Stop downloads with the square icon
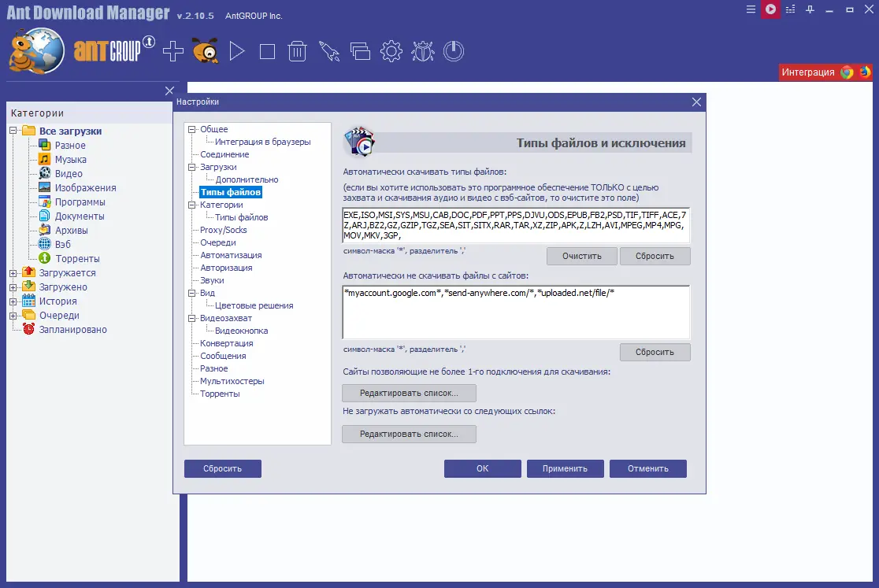Image resolution: width=879 pixels, height=588 pixels. pyautogui.click(x=267, y=51)
